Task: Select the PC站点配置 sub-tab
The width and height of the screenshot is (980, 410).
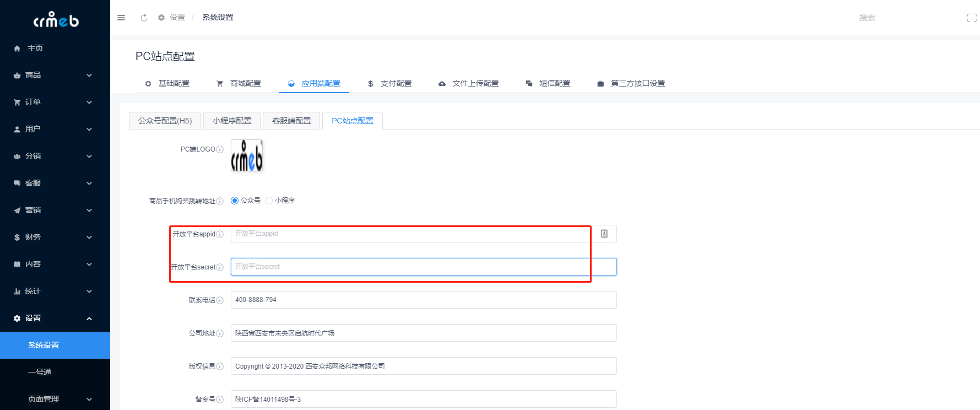Action: click(x=353, y=121)
